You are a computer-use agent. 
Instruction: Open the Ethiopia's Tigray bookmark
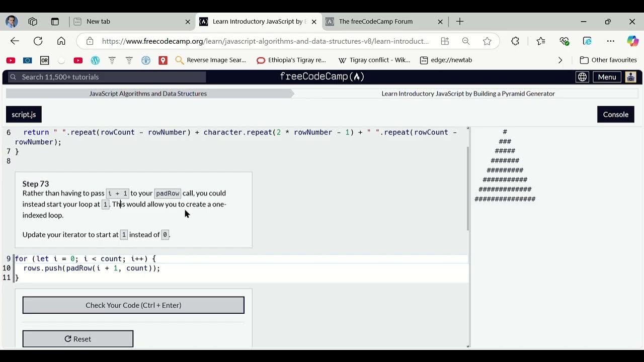(291, 60)
